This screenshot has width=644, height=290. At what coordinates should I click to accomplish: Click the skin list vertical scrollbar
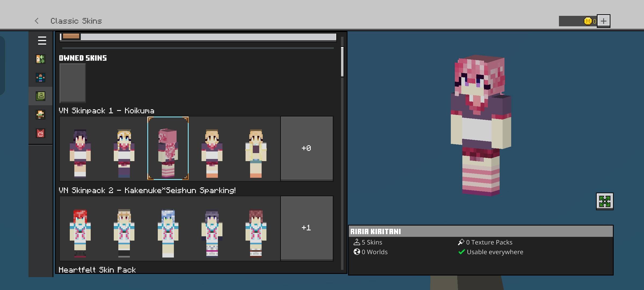(342, 62)
